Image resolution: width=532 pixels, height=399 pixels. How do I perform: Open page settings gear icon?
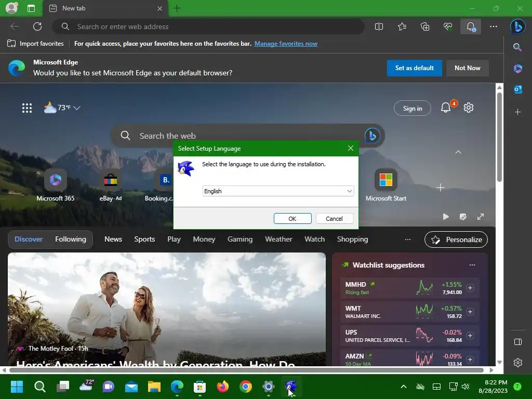469,108
